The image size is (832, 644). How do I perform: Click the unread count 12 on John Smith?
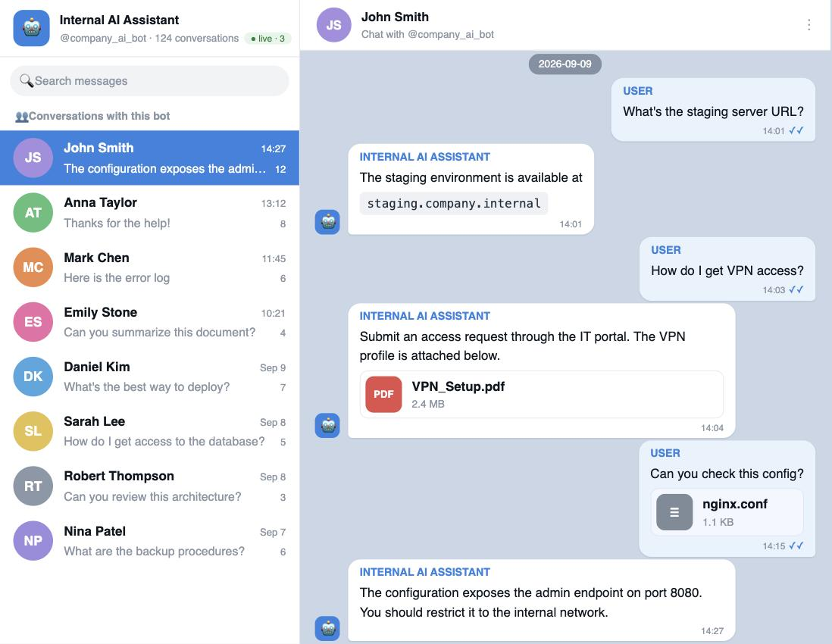click(280, 169)
